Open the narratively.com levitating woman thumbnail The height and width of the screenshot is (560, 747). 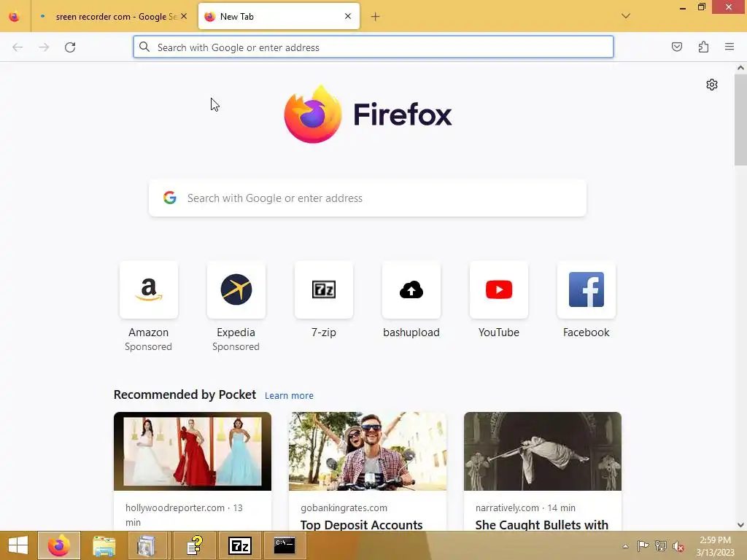coord(543,451)
